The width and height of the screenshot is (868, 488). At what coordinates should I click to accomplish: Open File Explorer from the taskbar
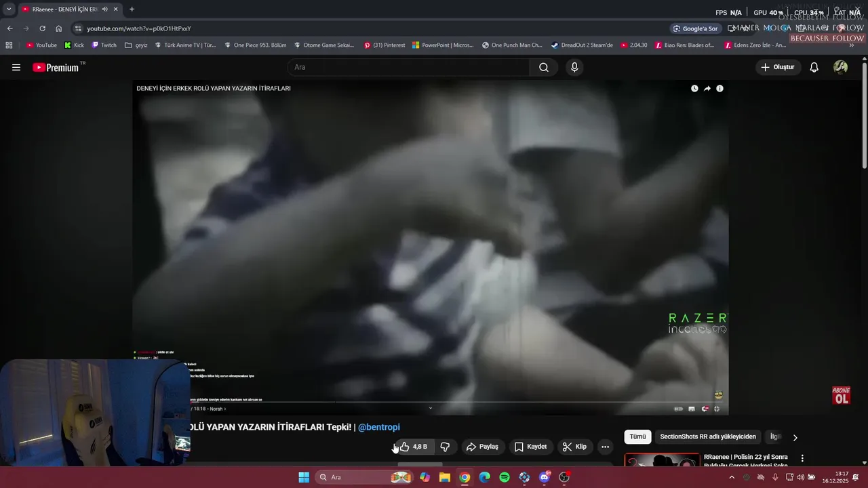coord(445,477)
